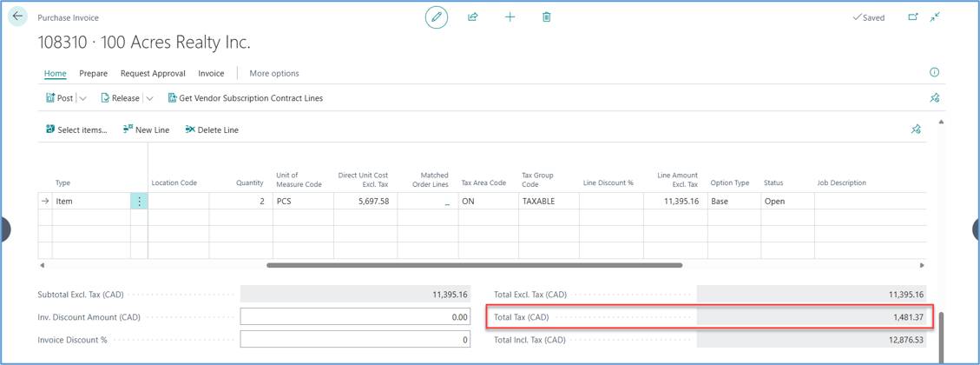Click Option Type column header
Image resolution: width=980 pixels, height=365 pixels.
729,182
